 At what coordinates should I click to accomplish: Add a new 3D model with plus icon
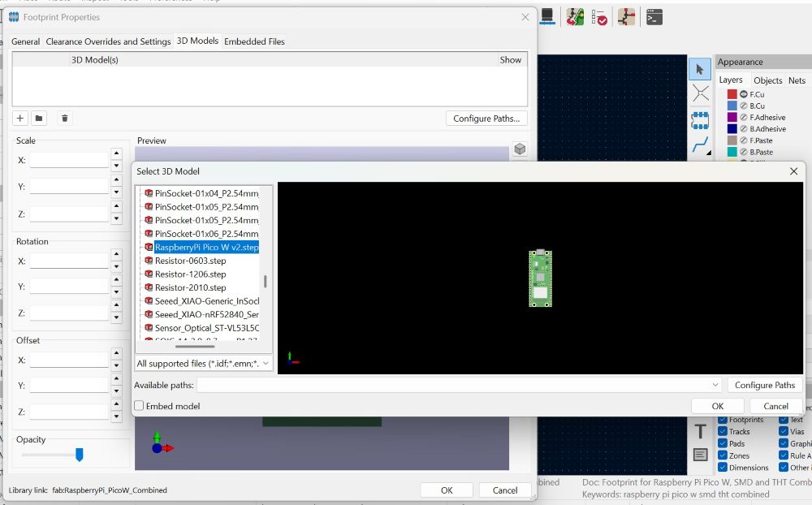(x=20, y=118)
